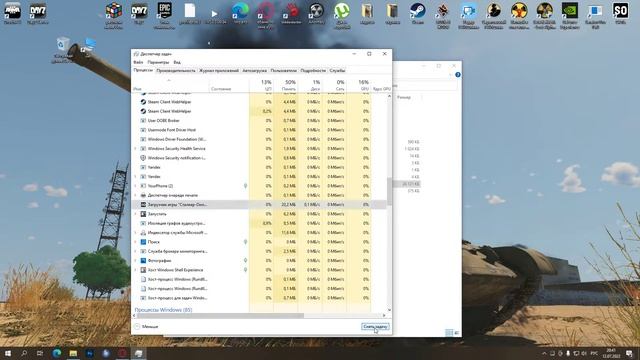Viewport: 640px width, 360px height.
Task: Click the Stalker game launcher process icon
Action: (143, 204)
